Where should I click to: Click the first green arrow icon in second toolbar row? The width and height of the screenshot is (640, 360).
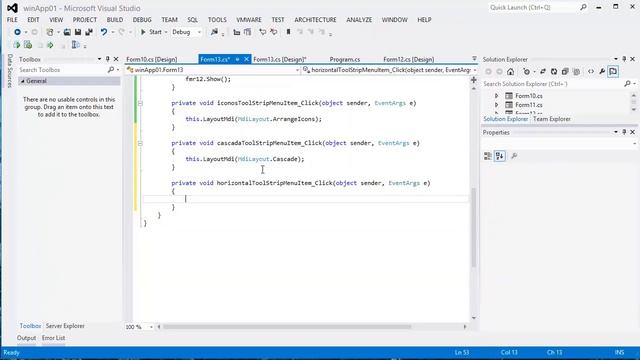click(17, 45)
